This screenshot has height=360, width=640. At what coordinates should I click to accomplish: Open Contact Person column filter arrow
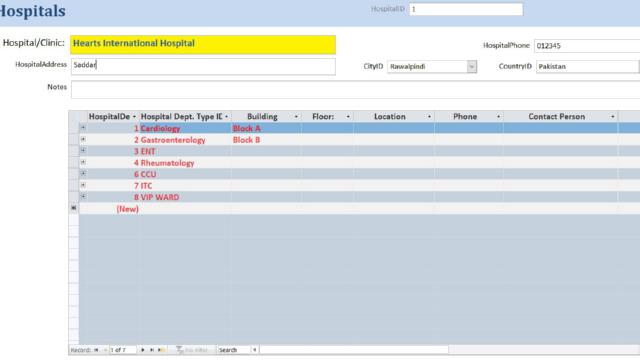pos(613,117)
